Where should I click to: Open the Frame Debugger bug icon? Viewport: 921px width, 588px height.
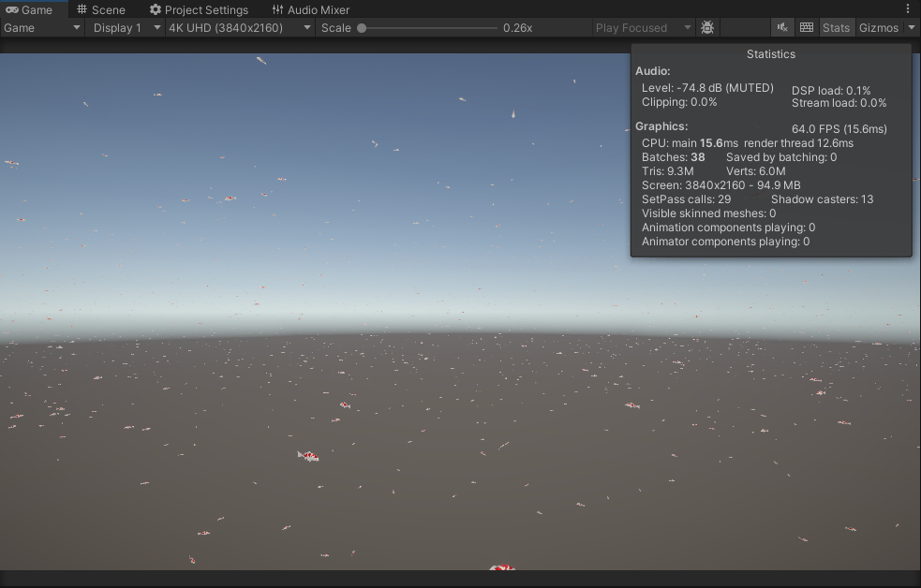[x=707, y=27]
